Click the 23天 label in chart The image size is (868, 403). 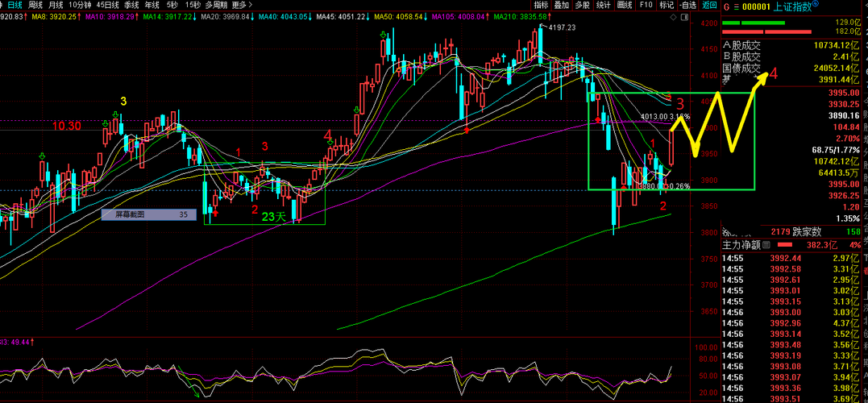[x=273, y=217]
